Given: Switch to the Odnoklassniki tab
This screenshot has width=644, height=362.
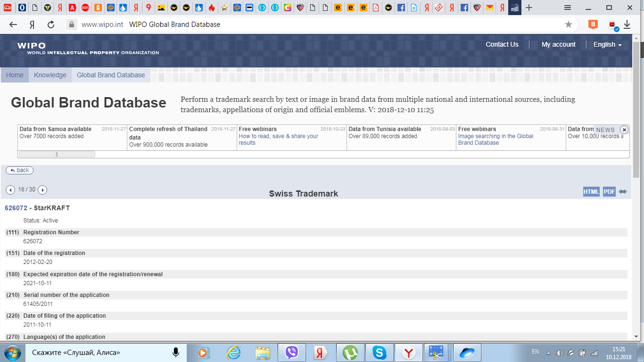Looking at the screenshot, I should tap(98, 8).
